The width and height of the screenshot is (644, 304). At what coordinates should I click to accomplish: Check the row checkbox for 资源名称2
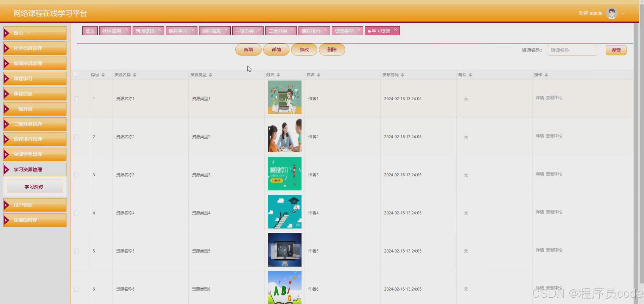(x=77, y=137)
